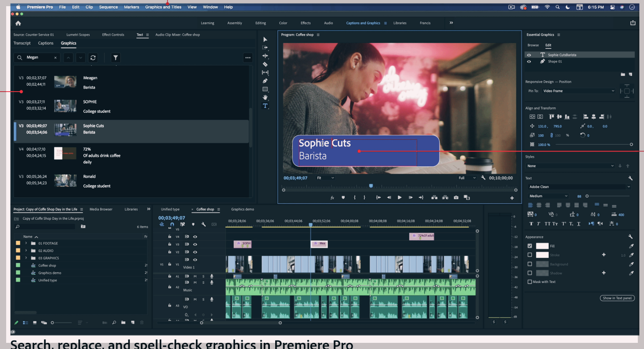644x349 pixels.
Task: Open the Fit zoom level dropdown
Action: (x=325, y=178)
